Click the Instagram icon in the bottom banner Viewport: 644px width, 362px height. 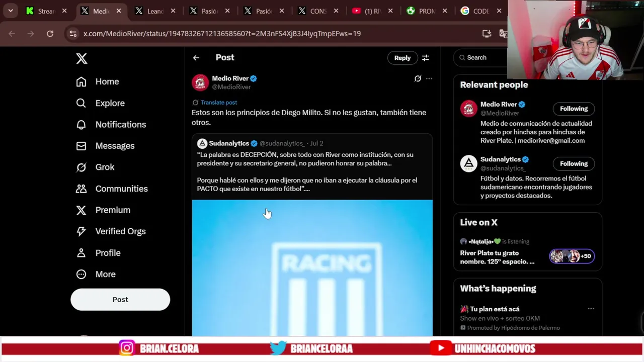click(127, 348)
